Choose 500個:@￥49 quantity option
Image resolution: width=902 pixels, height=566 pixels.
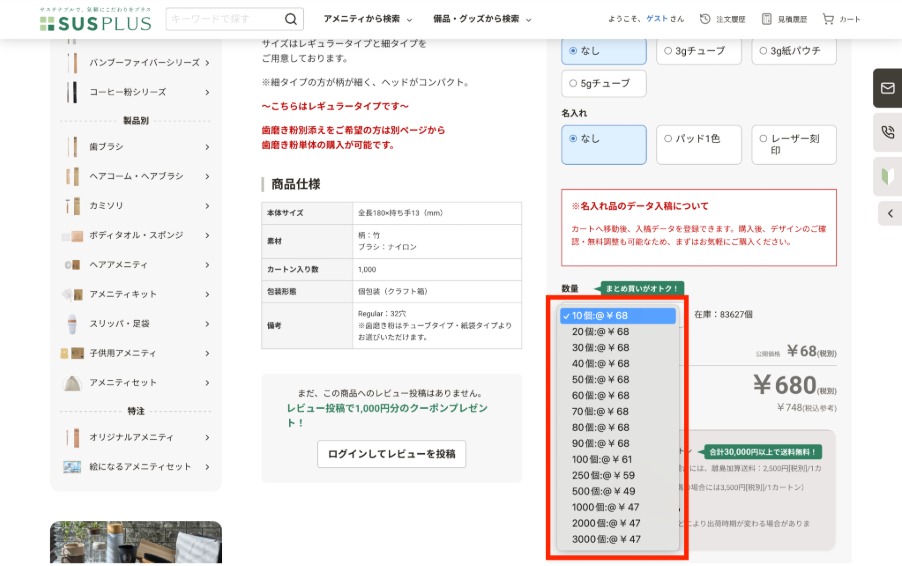(x=617, y=492)
